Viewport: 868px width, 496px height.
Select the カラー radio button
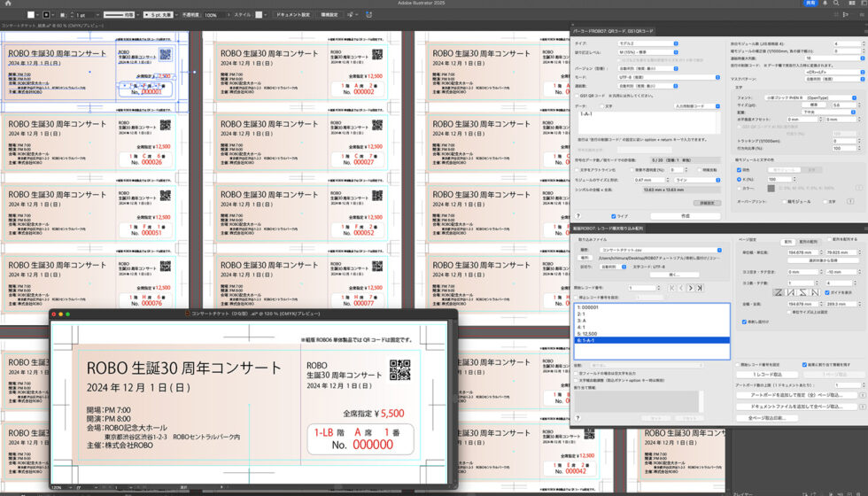(739, 189)
